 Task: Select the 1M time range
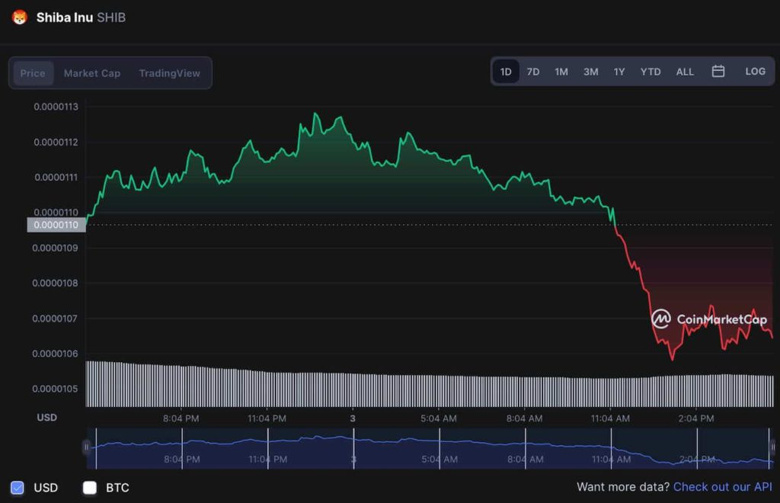pos(561,72)
